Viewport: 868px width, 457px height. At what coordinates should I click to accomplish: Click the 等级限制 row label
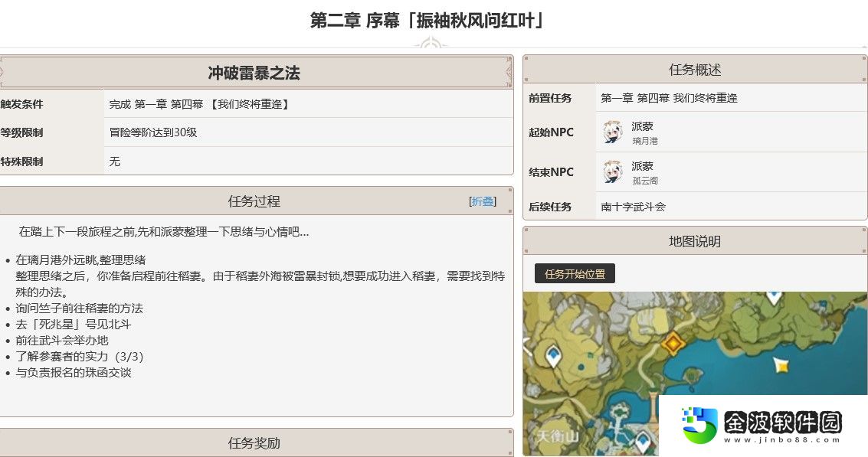click(x=21, y=132)
